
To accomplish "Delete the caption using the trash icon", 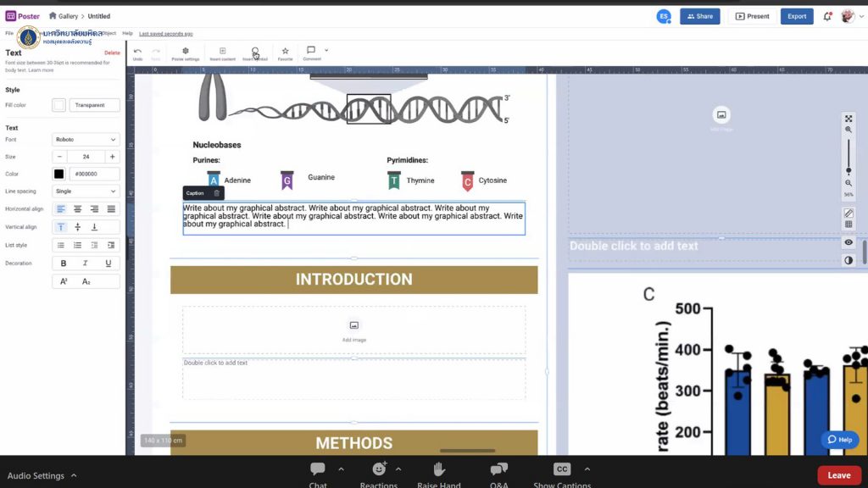I will coord(216,193).
